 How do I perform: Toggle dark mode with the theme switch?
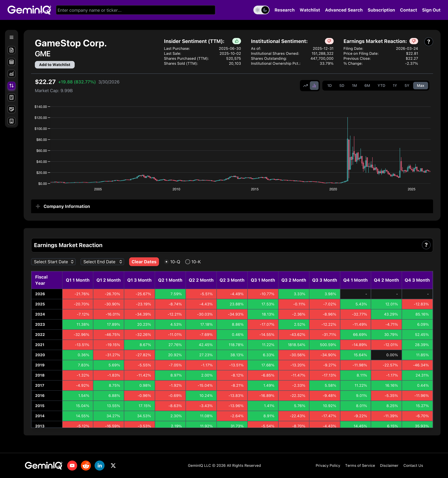coord(262,10)
